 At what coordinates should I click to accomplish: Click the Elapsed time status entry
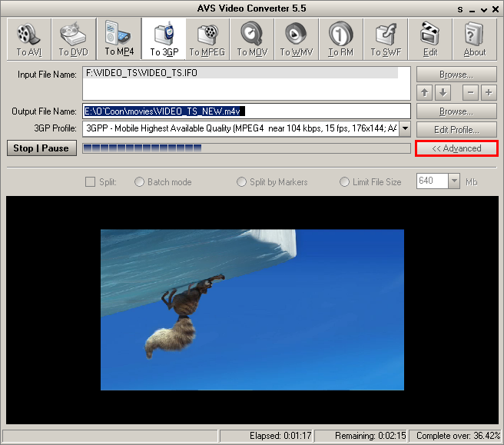(x=266, y=436)
